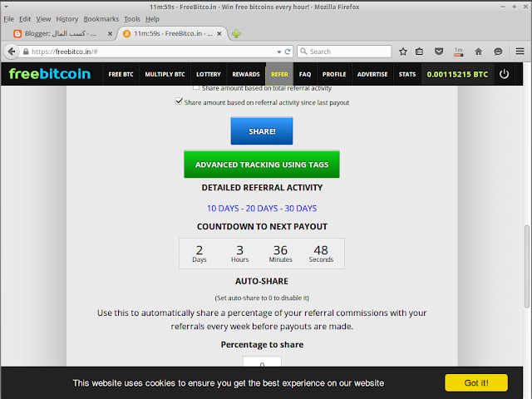
Task: Click the Firefox Search box
Action: tap(344, 52)
